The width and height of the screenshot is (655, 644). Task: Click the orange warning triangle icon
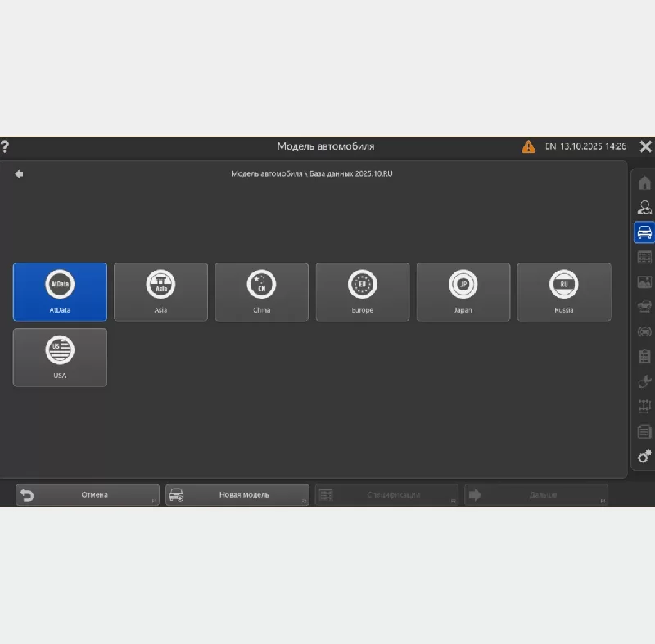528,146
